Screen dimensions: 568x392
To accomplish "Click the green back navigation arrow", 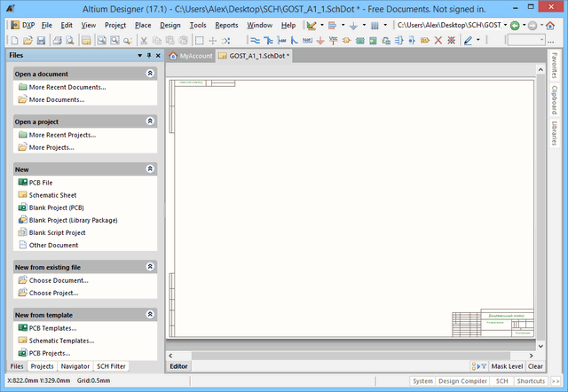I will [x=515, y=26].
